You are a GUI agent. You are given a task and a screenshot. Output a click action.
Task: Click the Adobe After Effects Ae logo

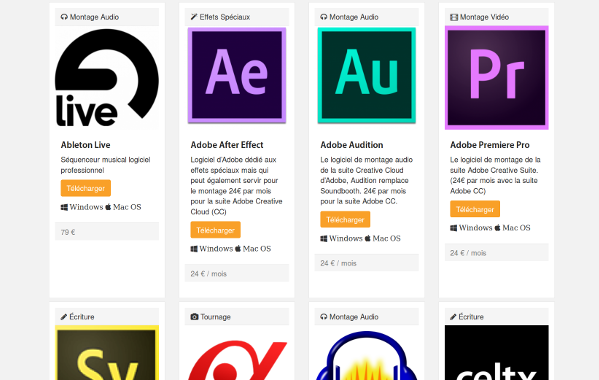pos(237,75)
